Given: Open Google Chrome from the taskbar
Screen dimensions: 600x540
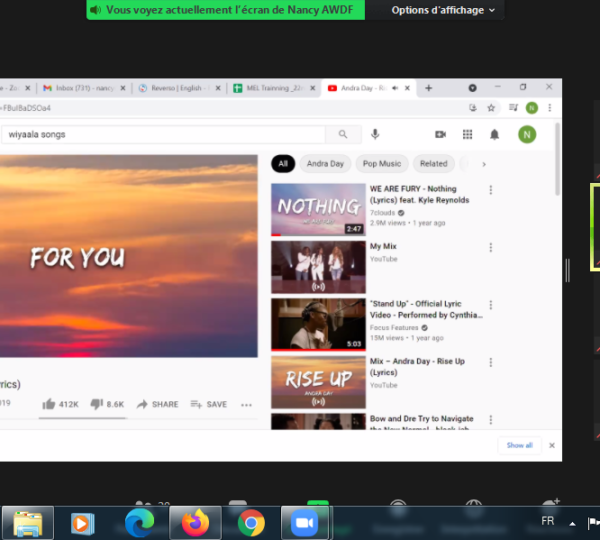Looking at the screenshot, I should 251,523.
